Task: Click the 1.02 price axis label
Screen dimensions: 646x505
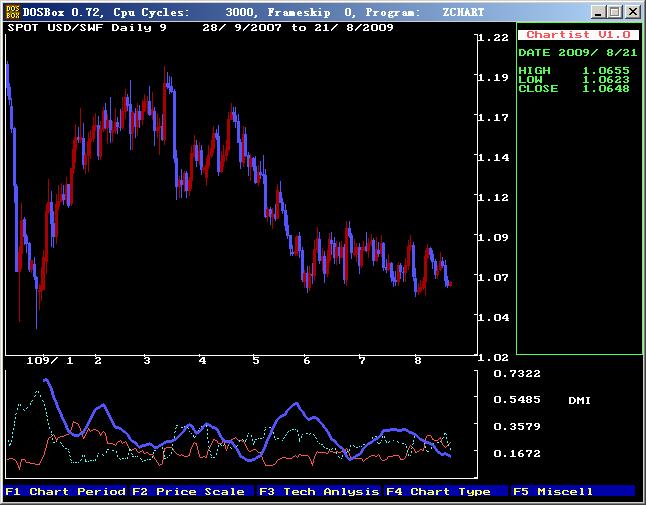Action: click(493, 357)
